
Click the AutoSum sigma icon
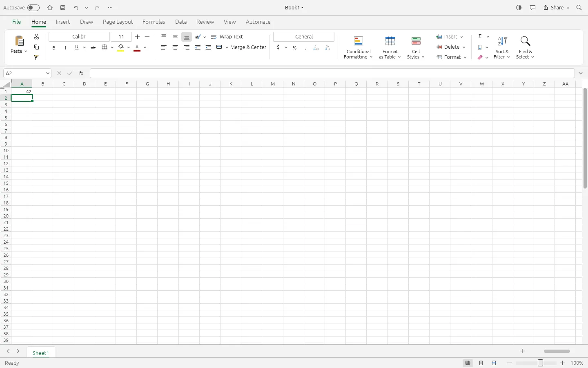480,36
